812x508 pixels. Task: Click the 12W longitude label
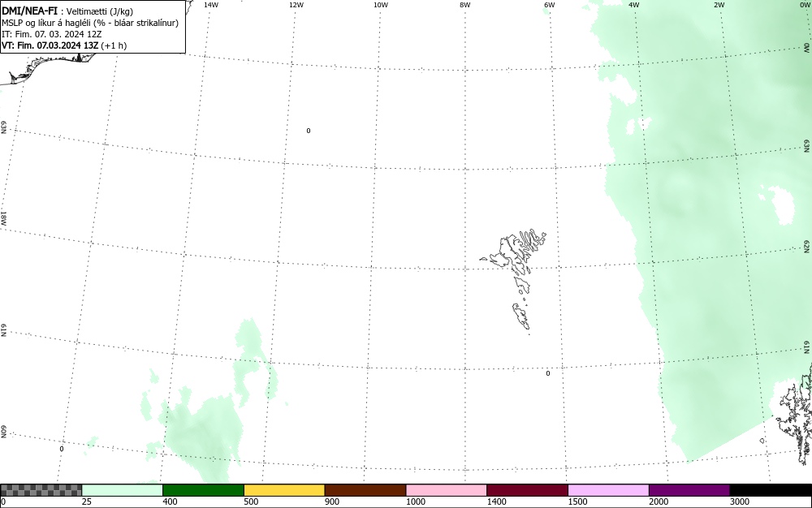pyautogui.click(x=296, y=5)
